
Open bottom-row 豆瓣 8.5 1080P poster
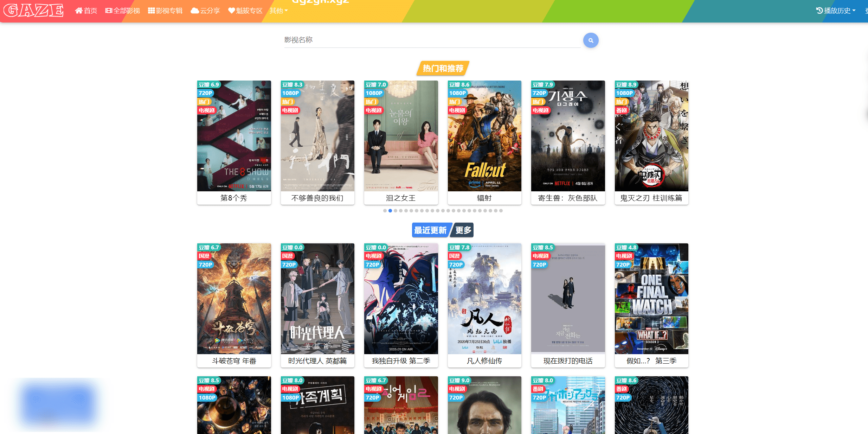(x=234, y=405)
